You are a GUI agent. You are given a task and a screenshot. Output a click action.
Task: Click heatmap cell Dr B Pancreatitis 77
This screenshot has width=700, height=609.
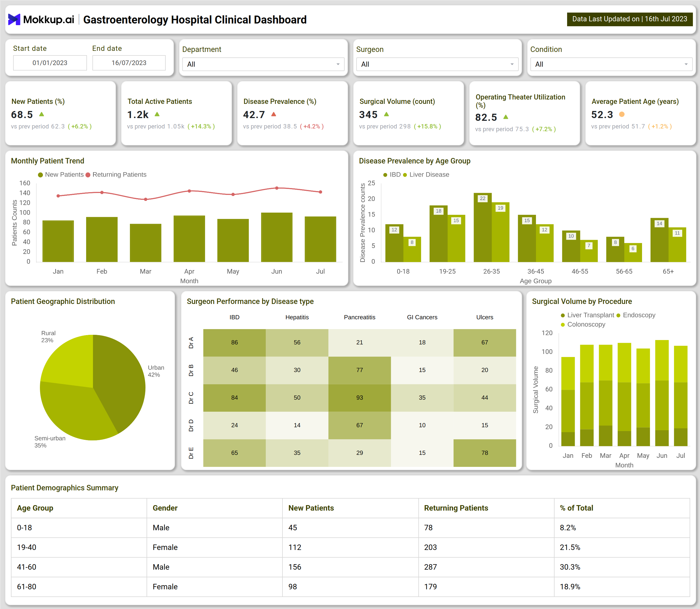click(359, 370)
